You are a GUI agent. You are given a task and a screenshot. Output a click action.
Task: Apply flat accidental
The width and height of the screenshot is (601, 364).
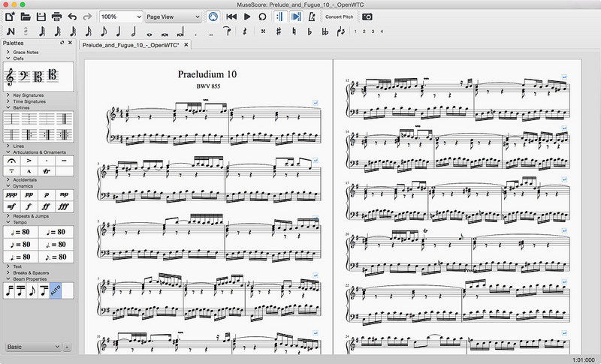310,32
